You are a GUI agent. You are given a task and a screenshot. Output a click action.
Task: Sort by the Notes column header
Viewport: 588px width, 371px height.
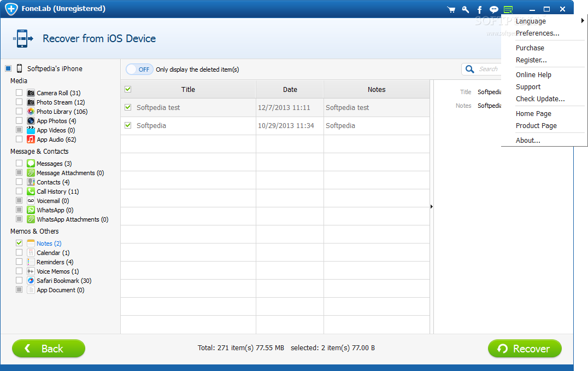pos(377,89)
